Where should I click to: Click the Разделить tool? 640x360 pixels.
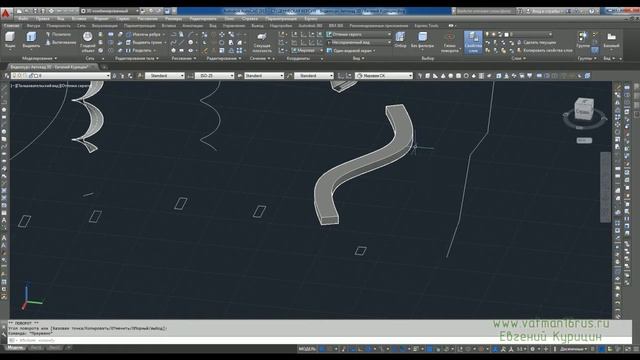(x=139, y=51)
